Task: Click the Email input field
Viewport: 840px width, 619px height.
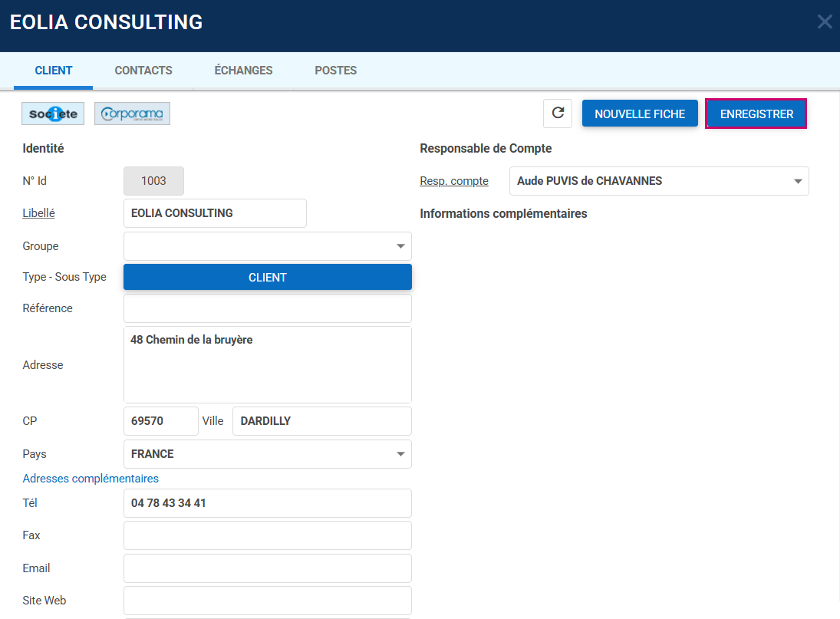Action: (x=267, y=568)
